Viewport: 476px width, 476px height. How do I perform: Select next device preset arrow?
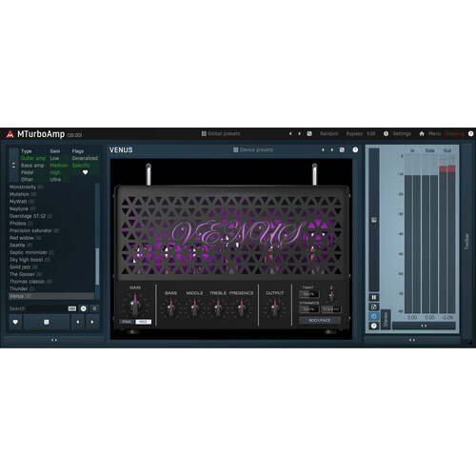click(x=332, y=149)
